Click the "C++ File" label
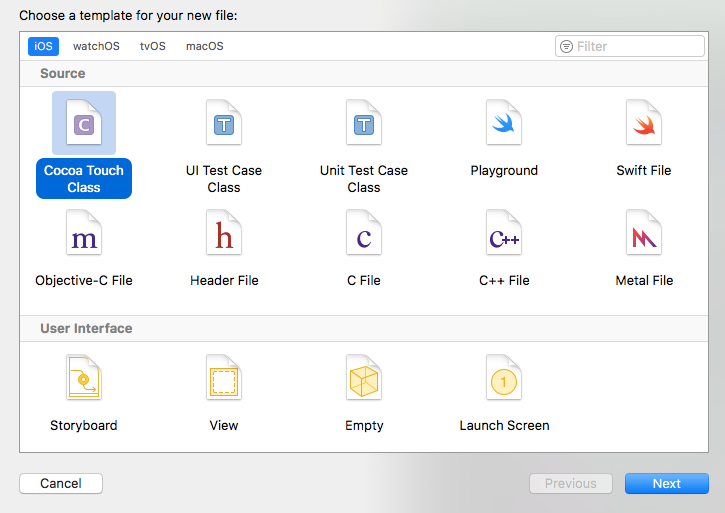The image size is (725, 513). click(x=504, y=280)
